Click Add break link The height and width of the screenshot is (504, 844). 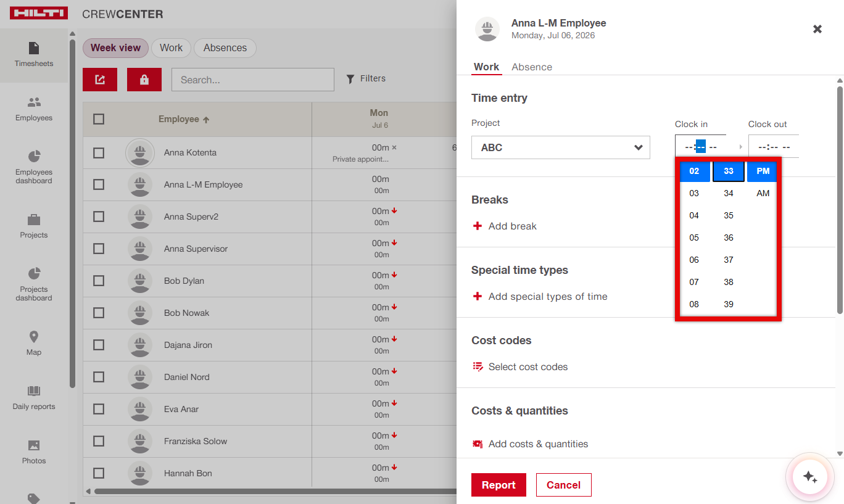pos(513,226)
